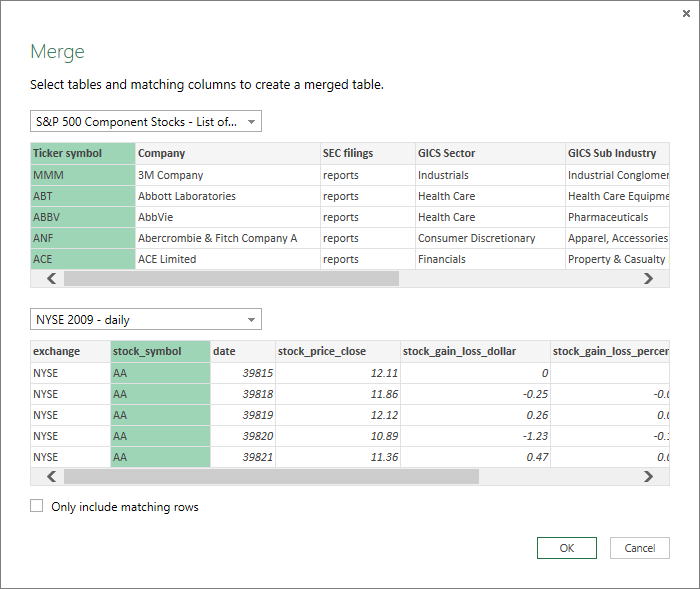Select the stock_price_close column header
The height and width of the screenshot is (589, 700).
click(x=336, y=351)
